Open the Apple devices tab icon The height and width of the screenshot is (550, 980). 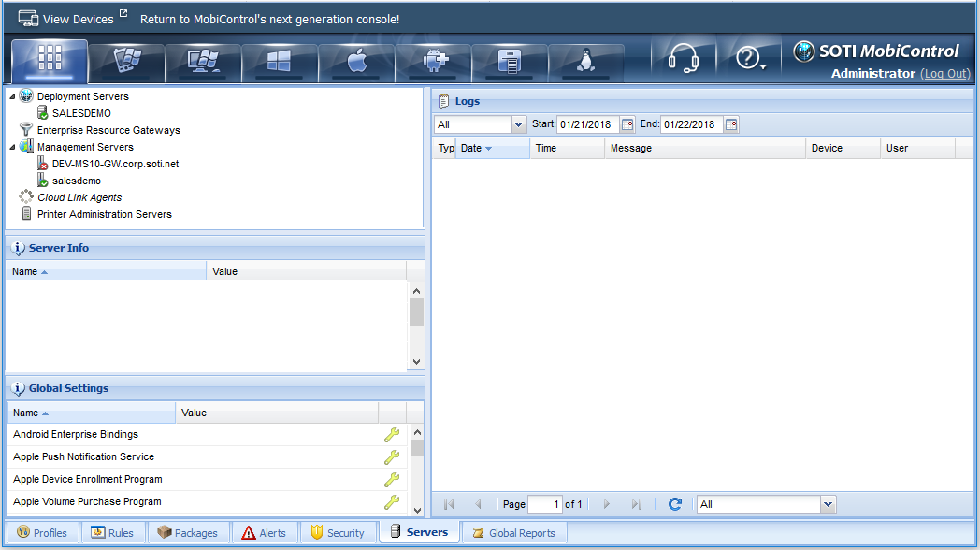coord(356,61)
